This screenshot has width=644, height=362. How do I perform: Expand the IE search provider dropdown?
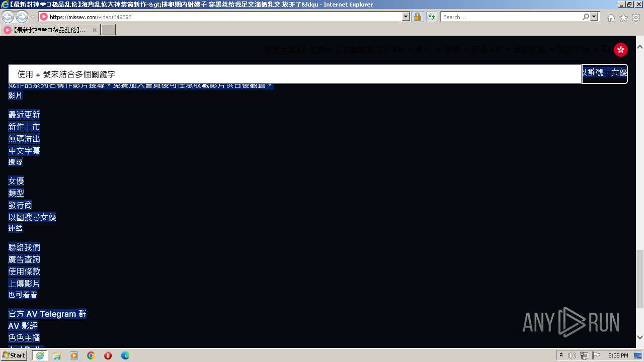tap(594, 17)
